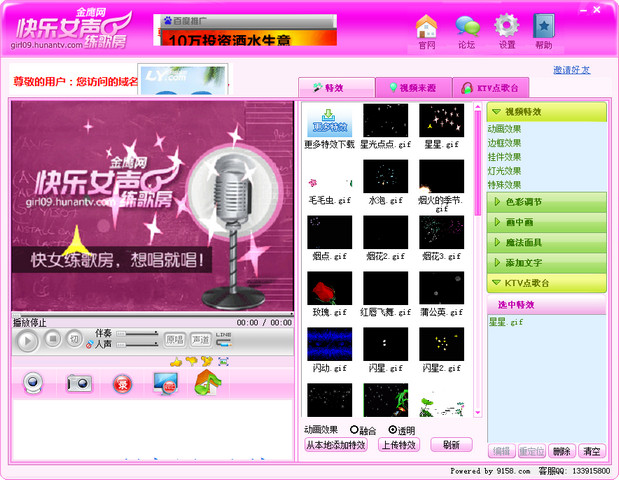
Task: Click the 百度推广 banner advertisement
Action: coord(245,30)
